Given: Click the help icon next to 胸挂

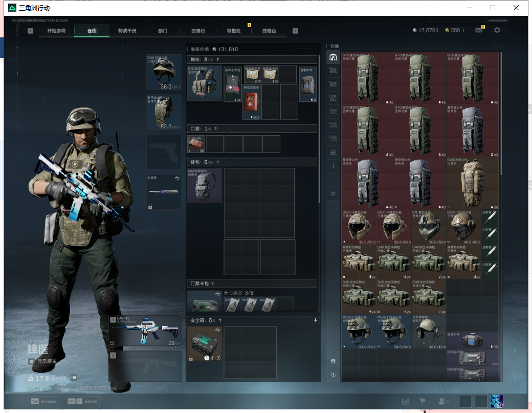Looking at the screenshot, I should (217, 60).
